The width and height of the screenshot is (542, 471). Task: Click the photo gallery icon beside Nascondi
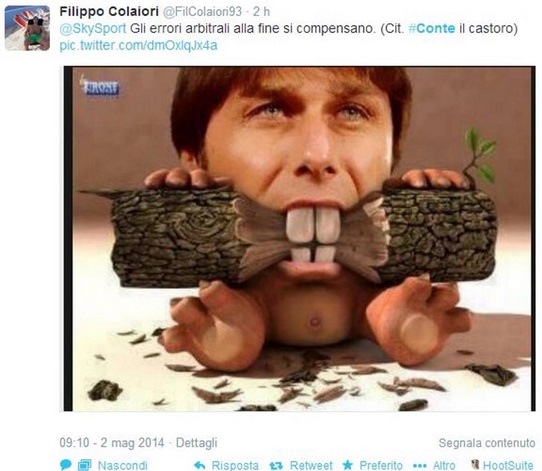[84, 465]
